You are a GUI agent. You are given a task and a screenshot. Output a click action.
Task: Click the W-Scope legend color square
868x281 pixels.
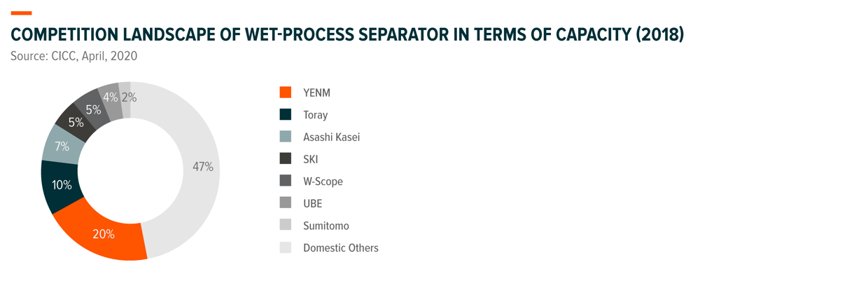[x=285, y=181]
